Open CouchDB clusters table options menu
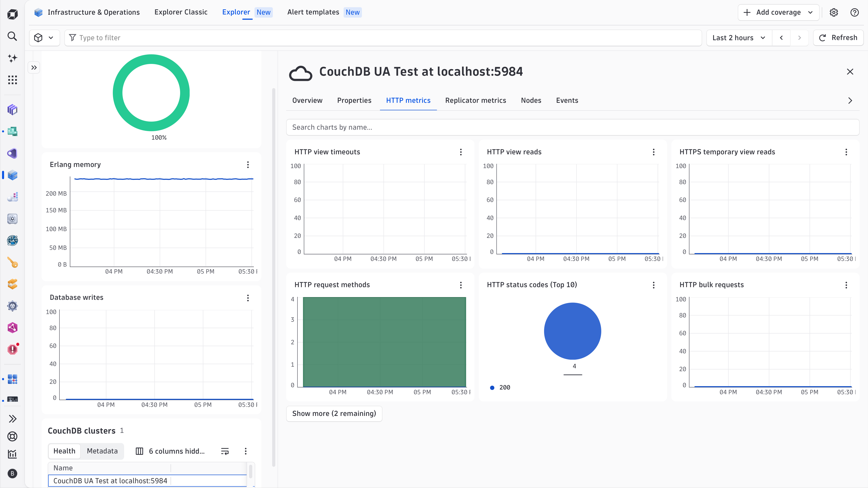Viewport: 868px width, 488px height. [246, 451]
